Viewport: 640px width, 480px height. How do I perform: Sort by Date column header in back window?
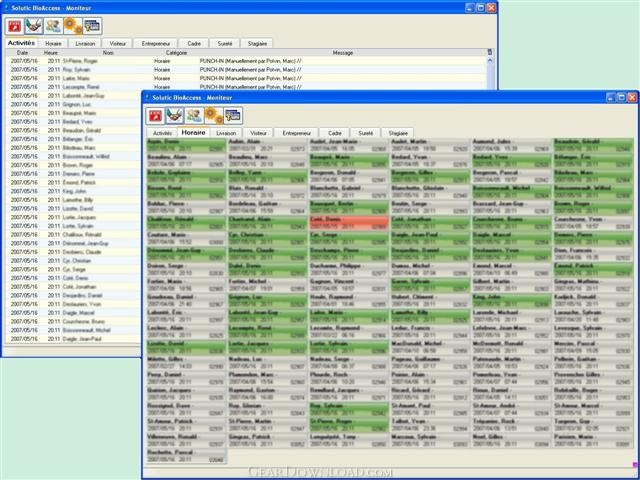[x=22, y=53]
